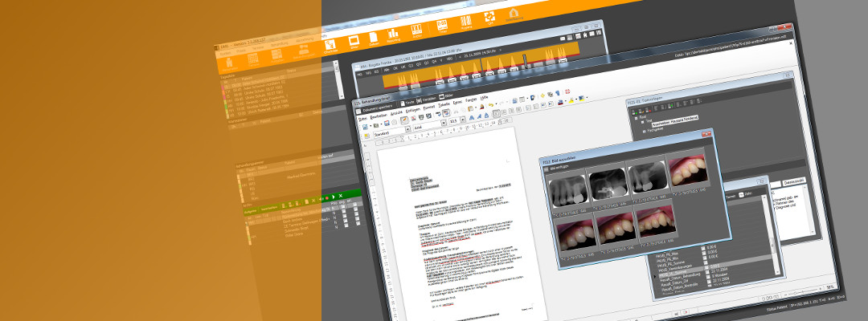This screenshot has width=868, height=321.
Task: Click Dokument speichern button
Action: (375, 110)
